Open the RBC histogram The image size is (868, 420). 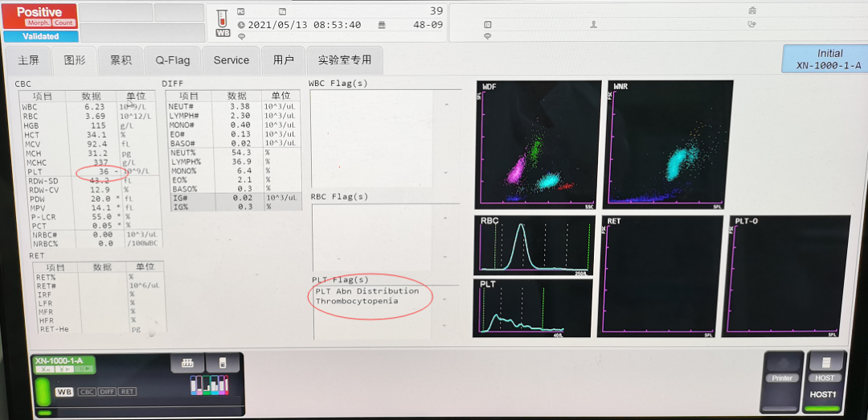pyautogui.click(x=534, y=245)
